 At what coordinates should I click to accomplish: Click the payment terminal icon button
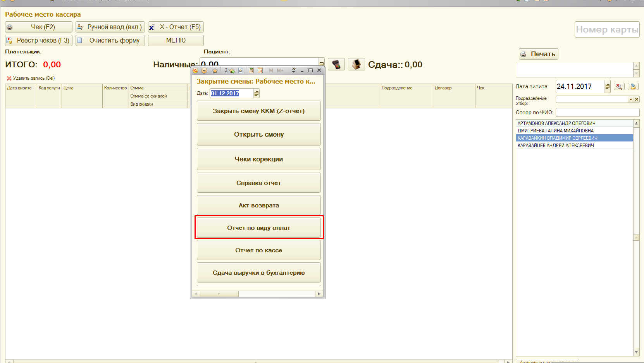tap(336, 64)
